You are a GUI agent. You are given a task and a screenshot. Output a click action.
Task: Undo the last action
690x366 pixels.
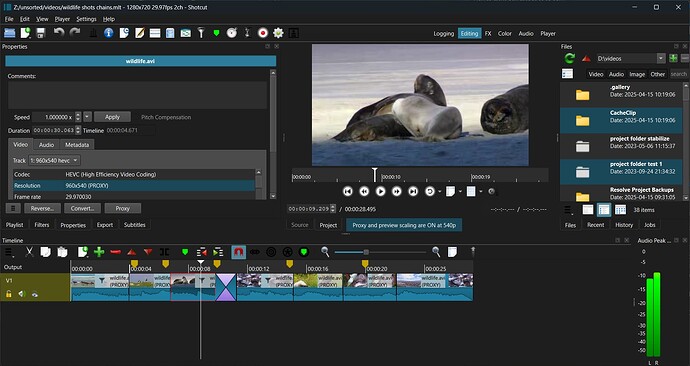(x=59, y=33)
